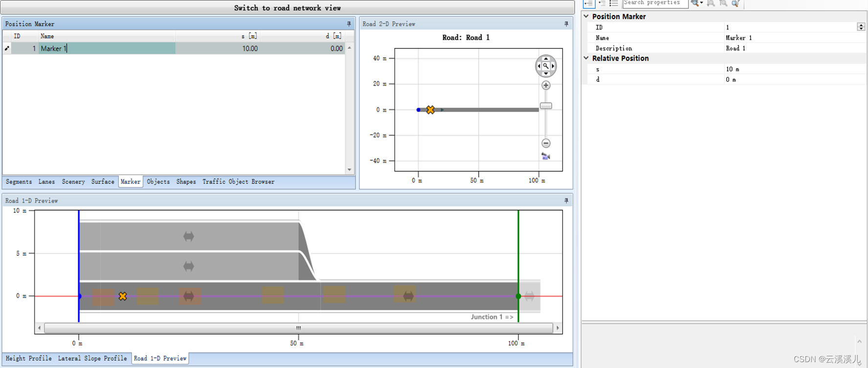Screen dimensions: 868x368
Task: Click the green road end point in 1-D preview
Action: click(518, 296)
